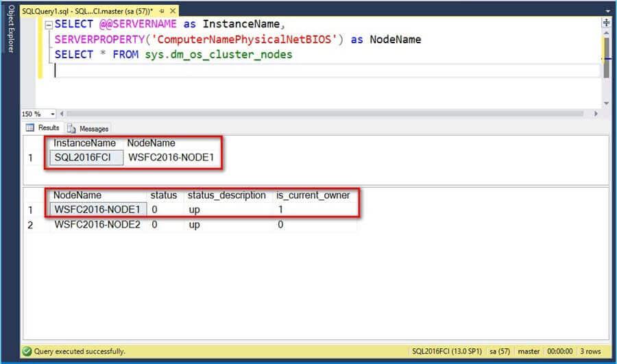
Task: Click the vertical scrollbar thumb in editor
Action: [607, 57]
